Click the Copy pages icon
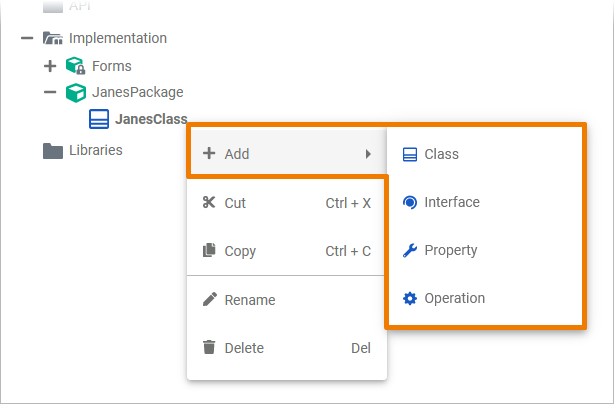 pos(209,251)
